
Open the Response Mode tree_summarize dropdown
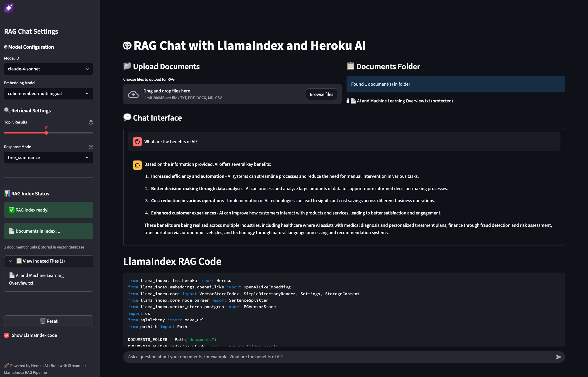tap(48, 158)
